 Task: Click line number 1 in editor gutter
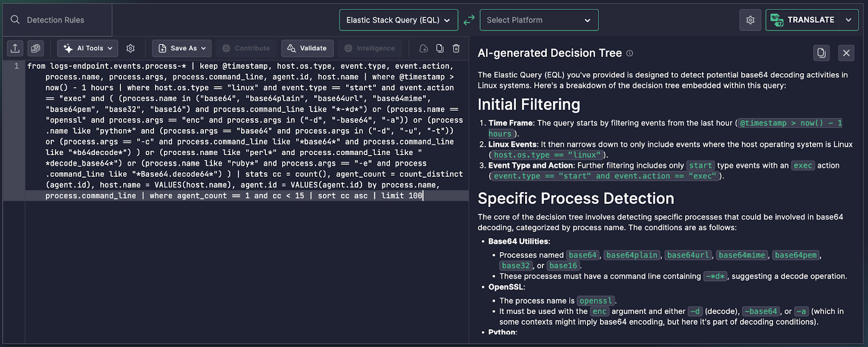coord(16,66)
